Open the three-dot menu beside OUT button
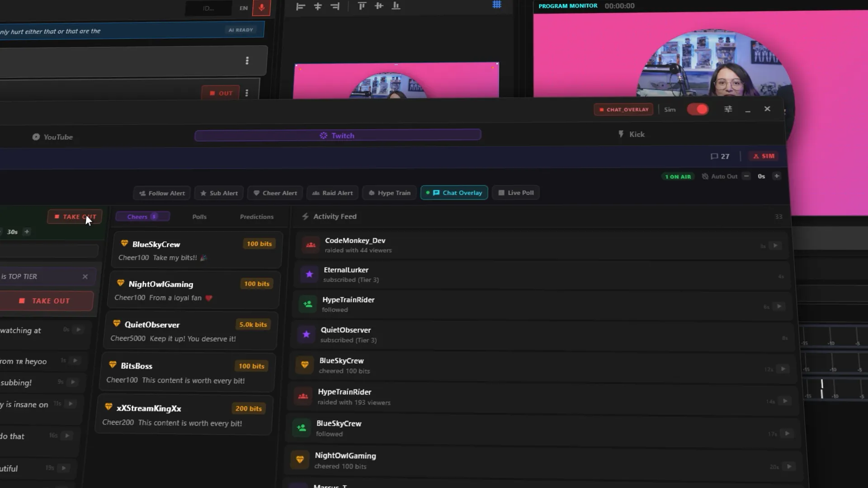The height and width of the screenshot is (488, 868). click(246, 93)
